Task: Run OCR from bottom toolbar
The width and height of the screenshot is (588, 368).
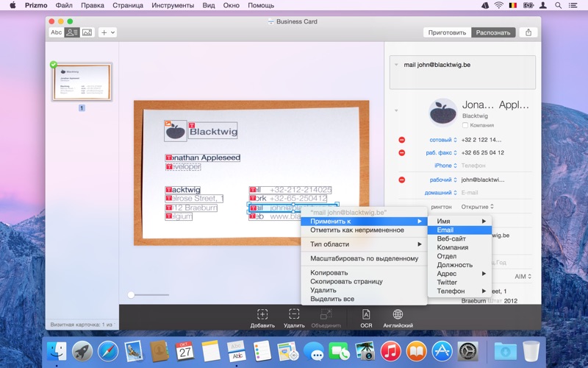Action: click(366, 318)
